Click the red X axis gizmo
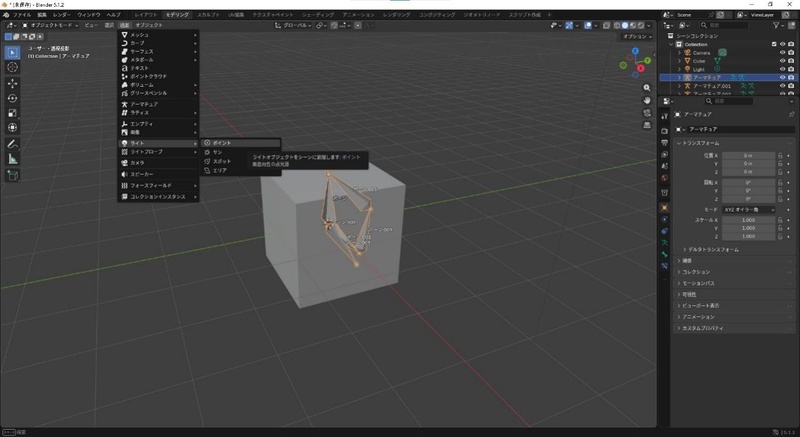Viewport: 800px width, 437px height. click(x=641, y=68)
